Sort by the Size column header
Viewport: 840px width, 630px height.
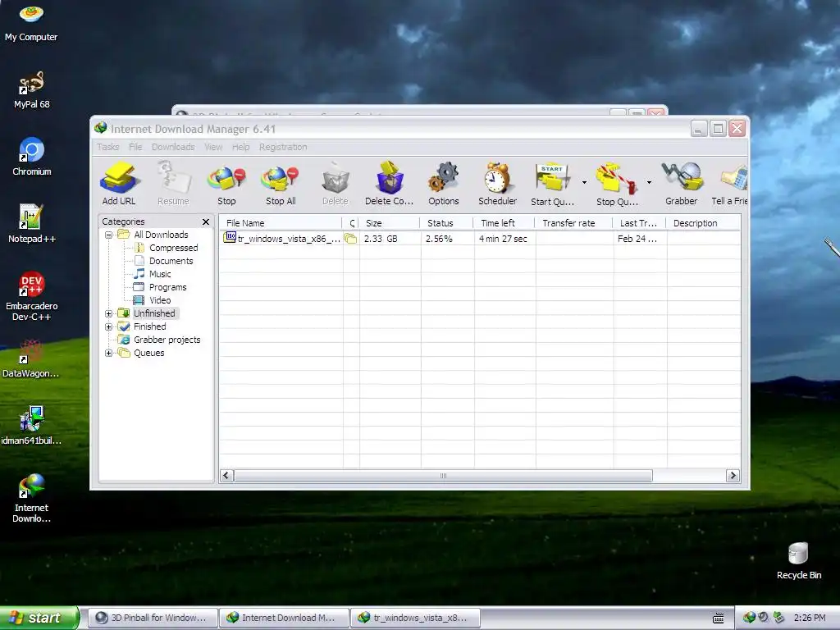[390, 223]
